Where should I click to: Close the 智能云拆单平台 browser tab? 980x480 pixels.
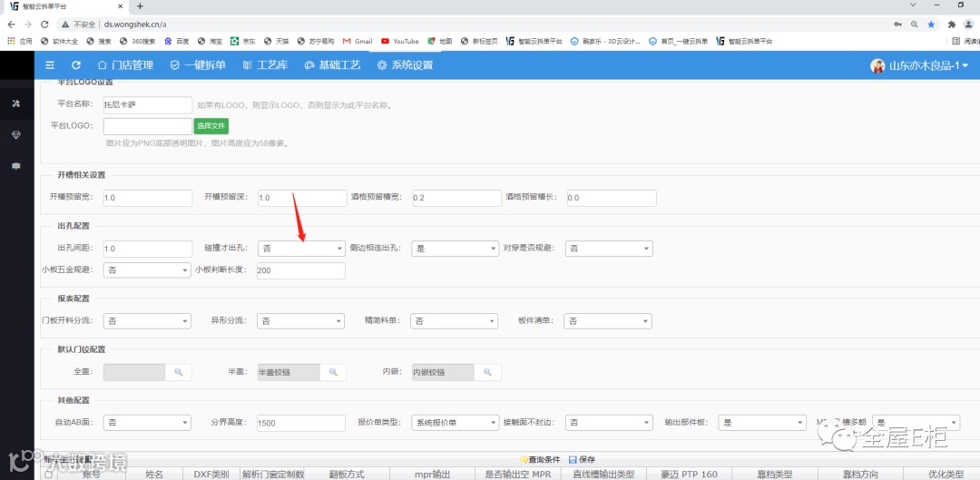(x=121, y=6)
